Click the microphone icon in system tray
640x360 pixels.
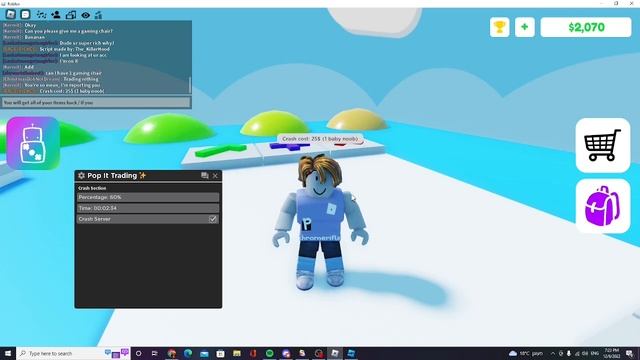[569, 353]
